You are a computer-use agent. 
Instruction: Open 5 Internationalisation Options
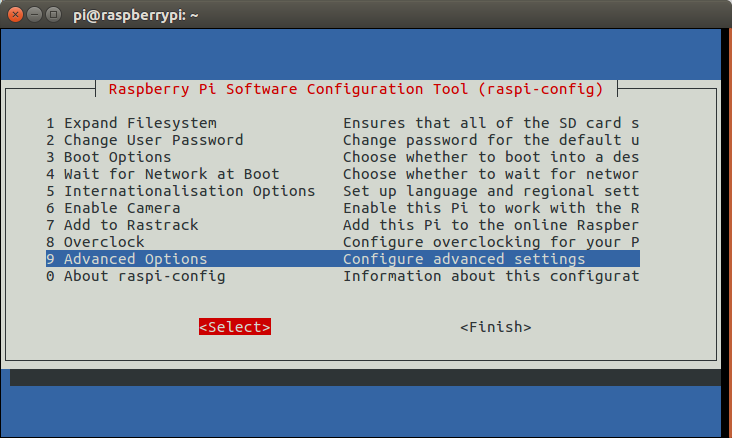pyautogui.click(x=181, y=191)
